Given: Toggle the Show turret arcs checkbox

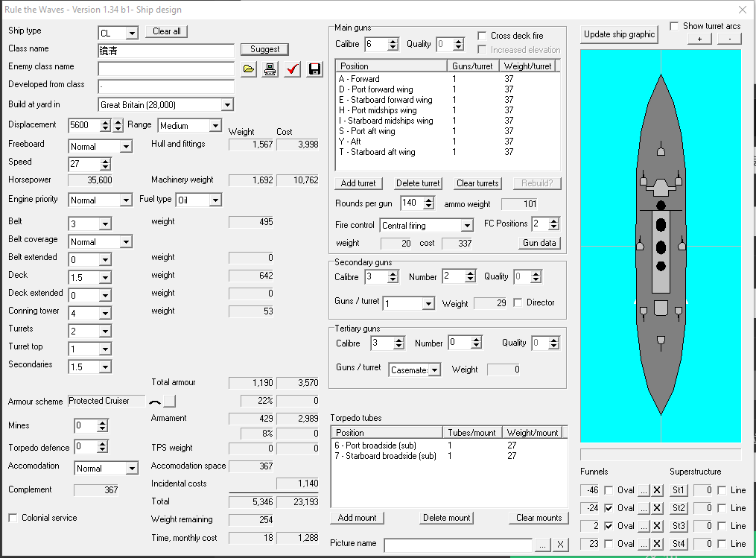Looking at the screenshot, I should pyautogui.click(x=675, y=26).
